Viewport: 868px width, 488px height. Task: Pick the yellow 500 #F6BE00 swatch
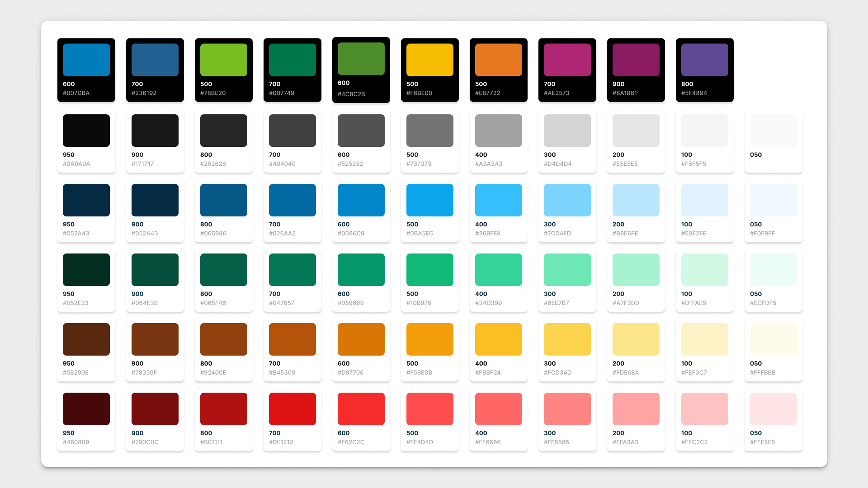coord(429,60)
